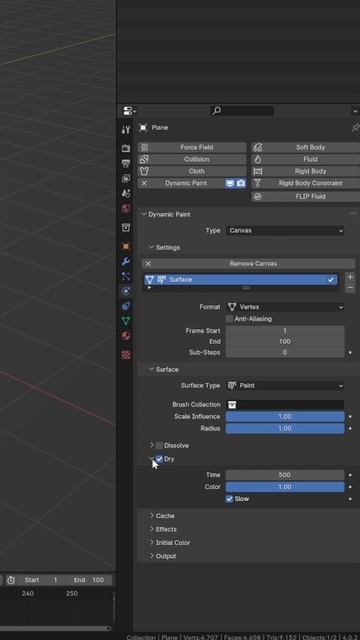
Task: Enable the Anti-Aliasing checkbox
Action: click(229, 319)
